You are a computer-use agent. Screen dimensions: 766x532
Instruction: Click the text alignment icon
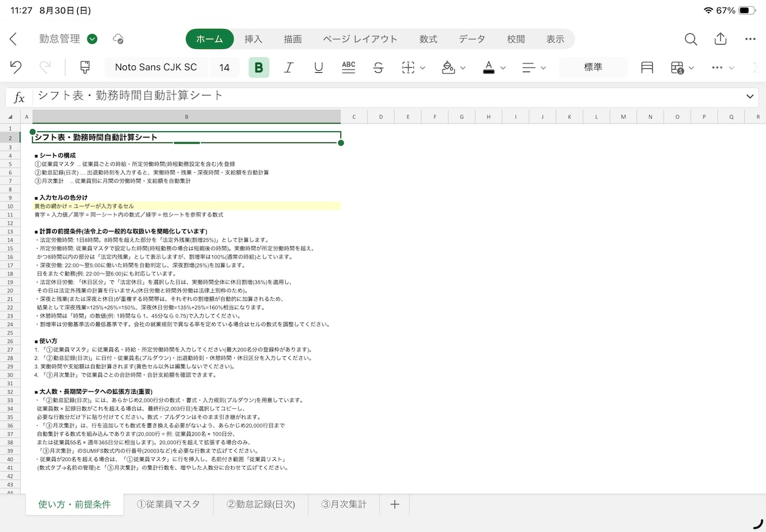[x=529, y=67]
